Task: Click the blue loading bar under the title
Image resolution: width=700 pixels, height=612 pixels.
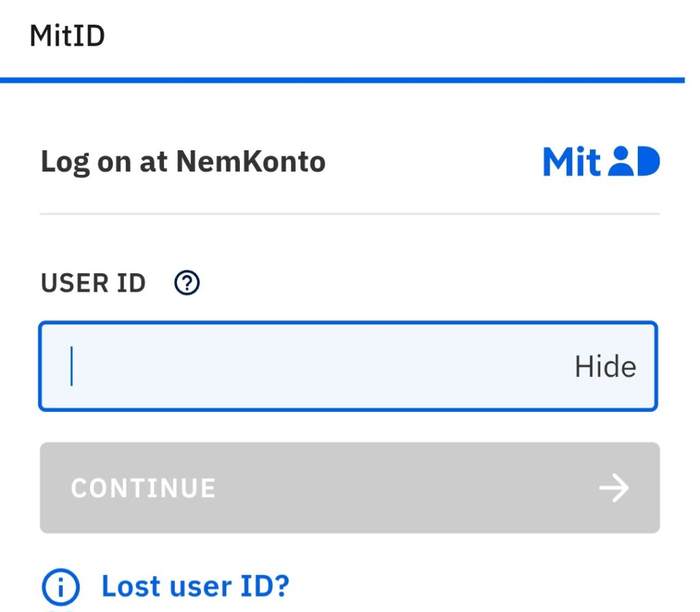Action: (x=342, y=80)
